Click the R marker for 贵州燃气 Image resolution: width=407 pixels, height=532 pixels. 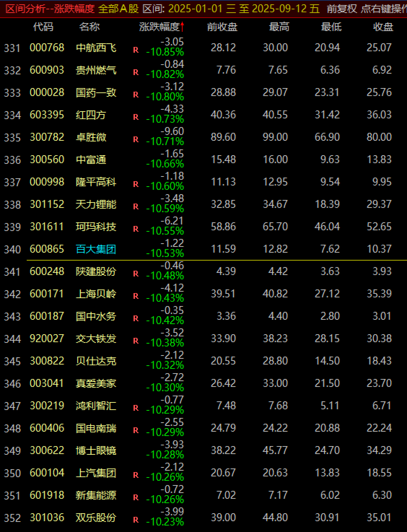coord(136,73)
